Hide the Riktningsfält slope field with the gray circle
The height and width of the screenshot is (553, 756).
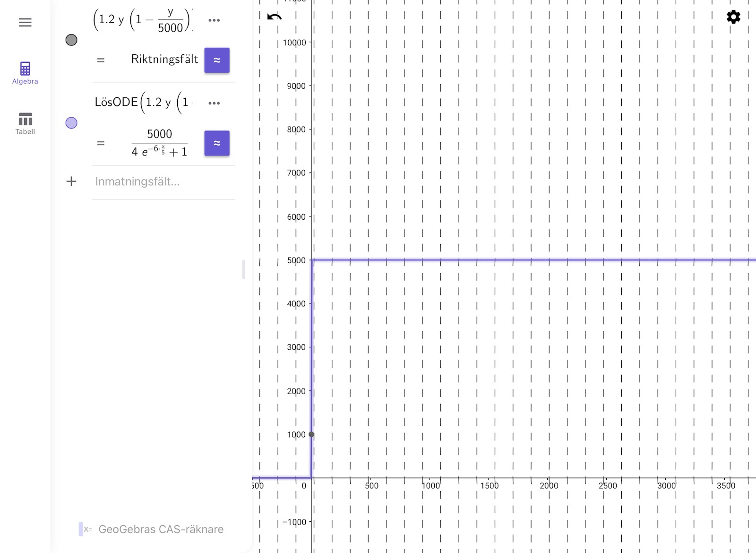(x=71, y=40)
